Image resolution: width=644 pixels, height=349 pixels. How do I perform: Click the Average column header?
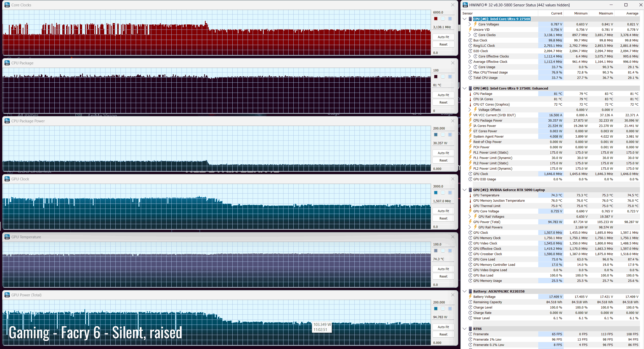(x=632, y=13)
